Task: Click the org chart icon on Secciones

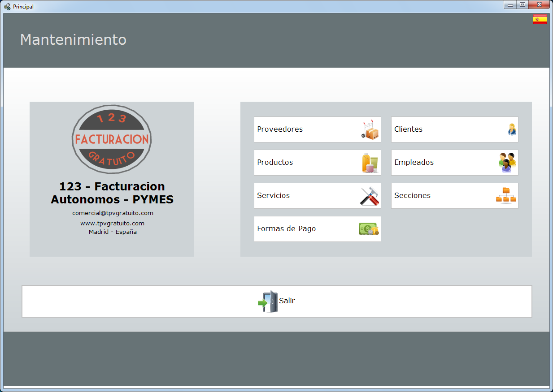Action: (506, 196)
